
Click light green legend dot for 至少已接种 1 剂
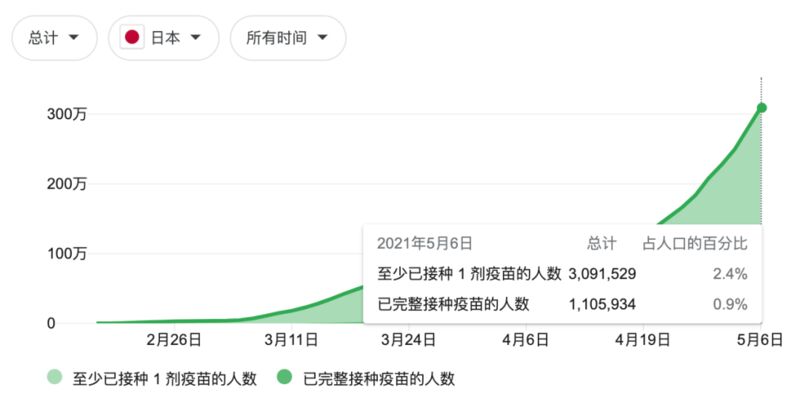pyautogui.click(x=53, y=379)
